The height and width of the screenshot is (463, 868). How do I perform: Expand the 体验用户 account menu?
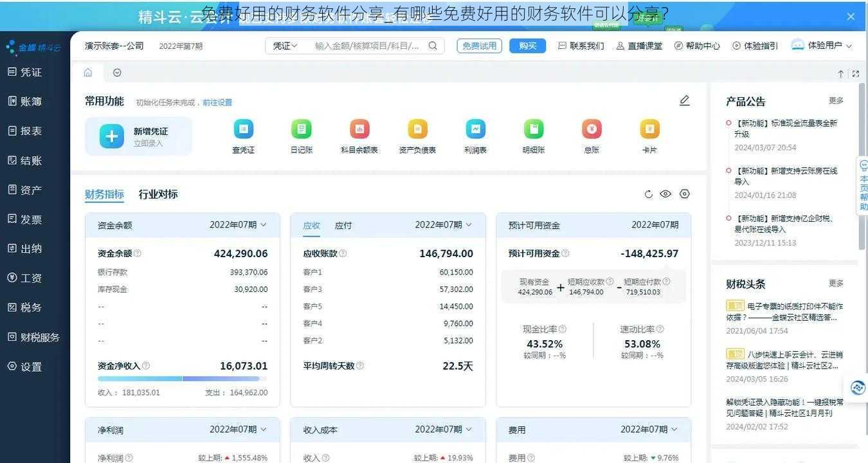tap(822, 46)
